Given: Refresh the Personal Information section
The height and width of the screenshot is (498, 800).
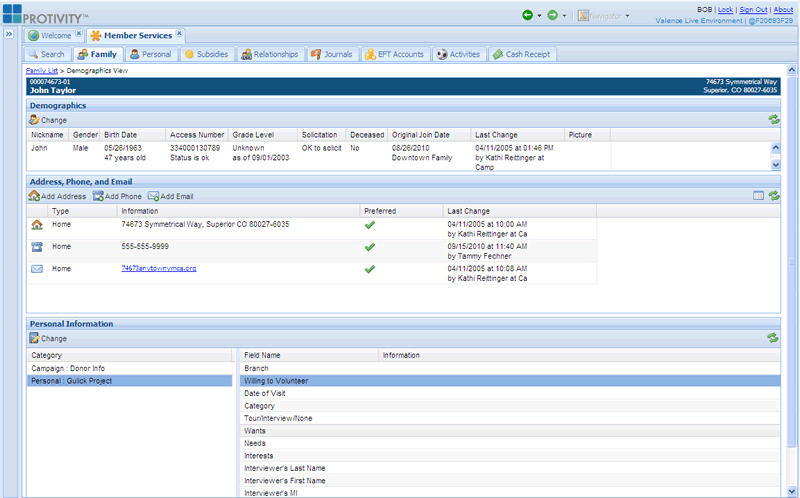Looking at the screenshot, I should tap(773, 338).
